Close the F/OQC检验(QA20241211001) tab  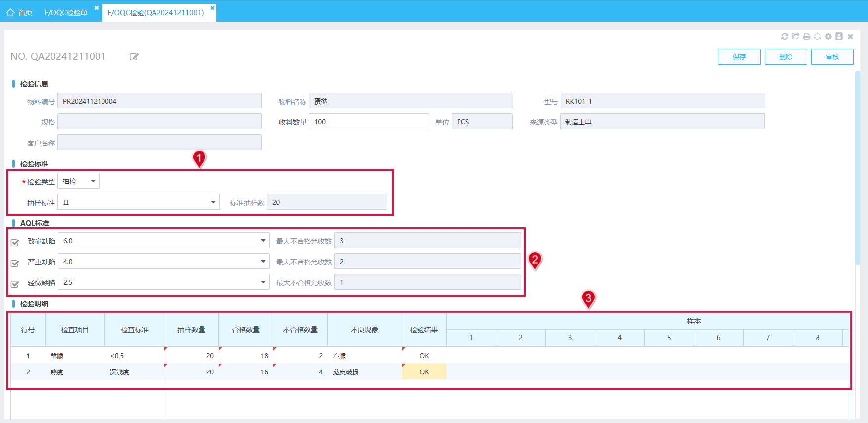coord(212,8)
